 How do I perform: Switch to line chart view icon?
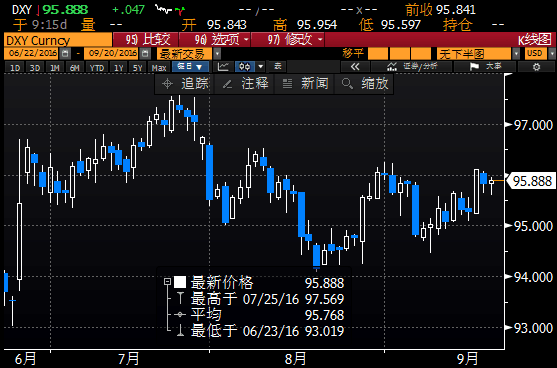pos(223,67)
